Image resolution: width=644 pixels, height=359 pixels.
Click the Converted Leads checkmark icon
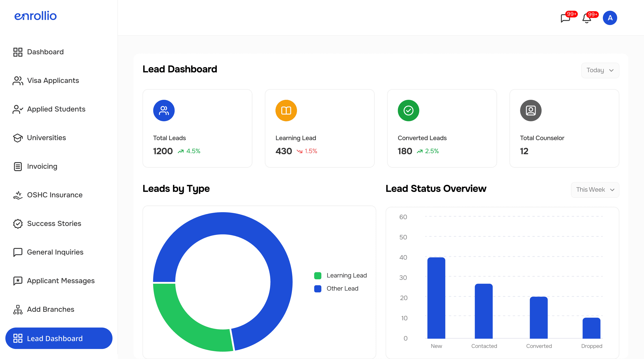point(408,110)
